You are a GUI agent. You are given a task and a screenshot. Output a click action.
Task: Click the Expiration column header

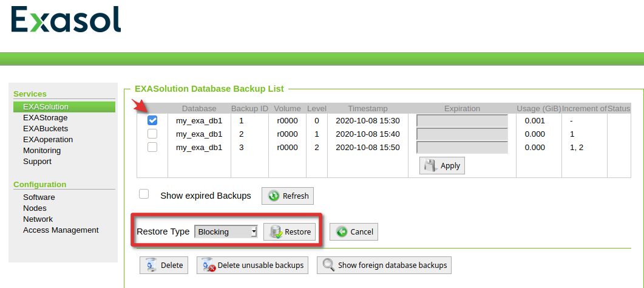[462, 109]
